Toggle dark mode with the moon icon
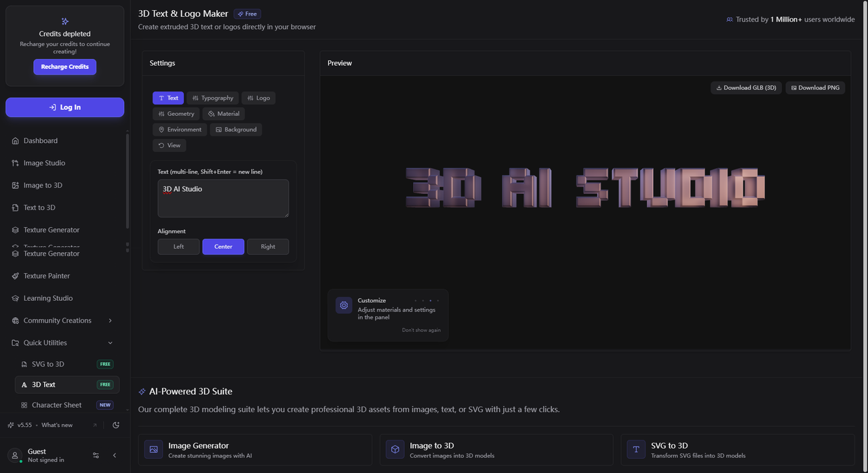 click(x=116, y=425)
